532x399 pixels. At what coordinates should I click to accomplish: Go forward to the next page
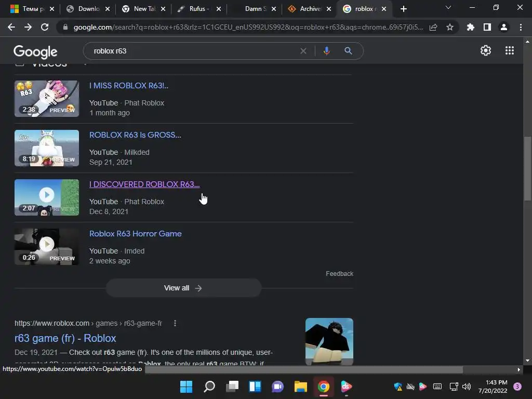coord(28,27)
